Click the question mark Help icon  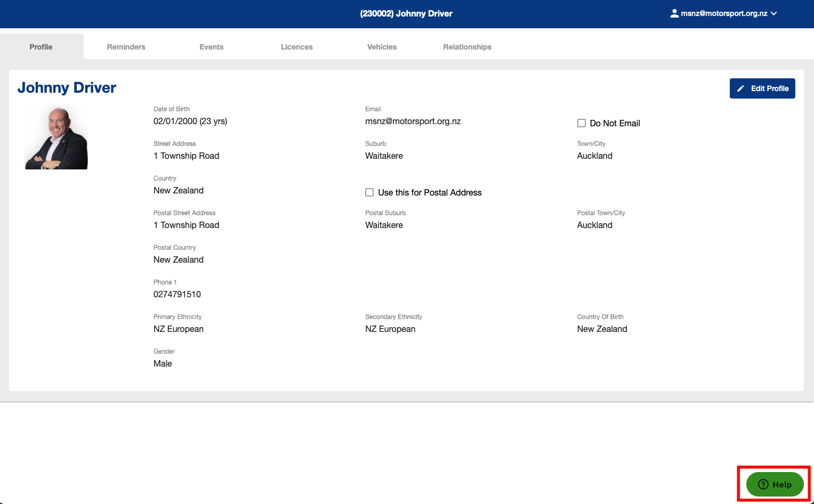tap(763, 484)
